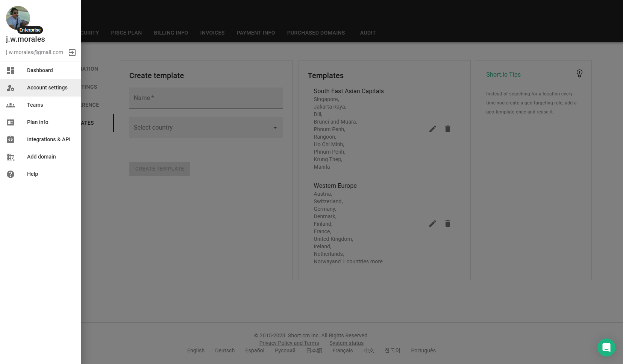
Task: Switch language to Español
Action: pyautogui.click(x=255, y=350)
